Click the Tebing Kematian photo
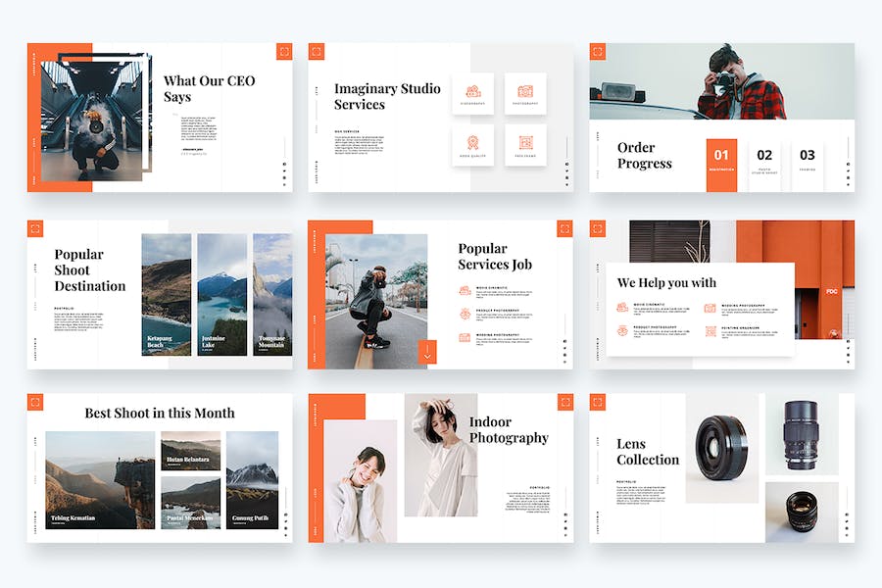The width and height of the screenshot is (882, 588). point(100,480)
